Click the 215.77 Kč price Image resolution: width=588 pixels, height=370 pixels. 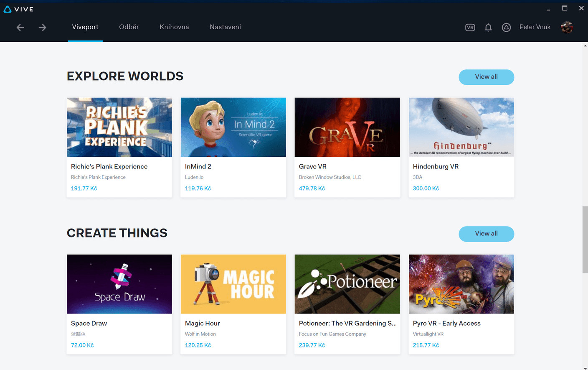point(426,345)
